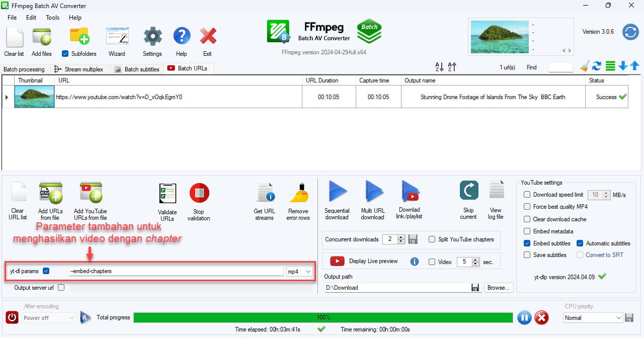The image size is (644, 338).
Task: Click Add YouTube URLs from file
Action: [x=91, y=193]
